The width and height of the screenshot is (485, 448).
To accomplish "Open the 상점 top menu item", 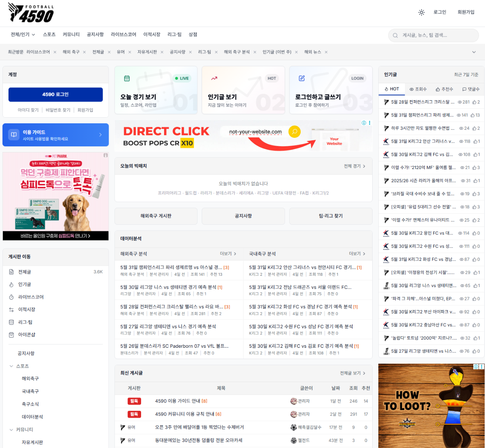I will pyautogui.click(x=193, y=35).
